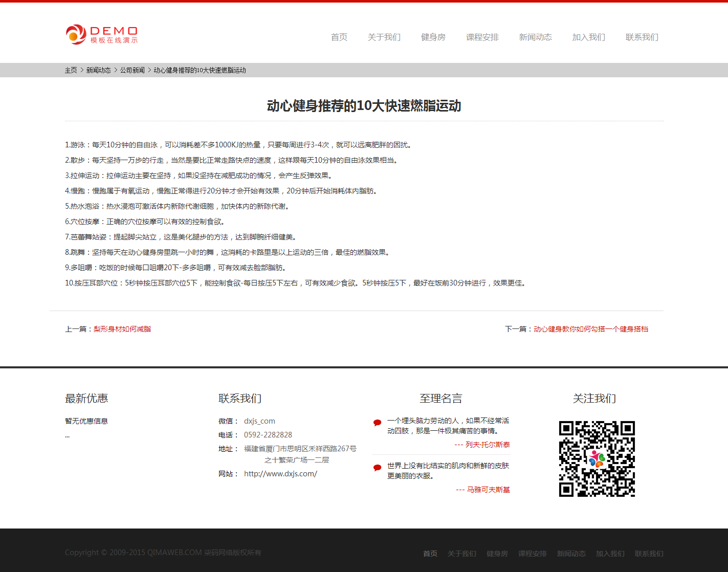Click 主页 in the breadcrumb
Screen dimensions: 728x572
pos(71,70)
